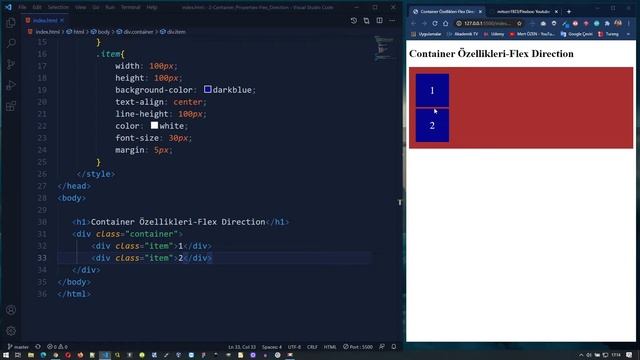This screenshot has height=360, width=640.
Task: Close the Container Özellikleri browser tab
Action: tap(480, 11)
